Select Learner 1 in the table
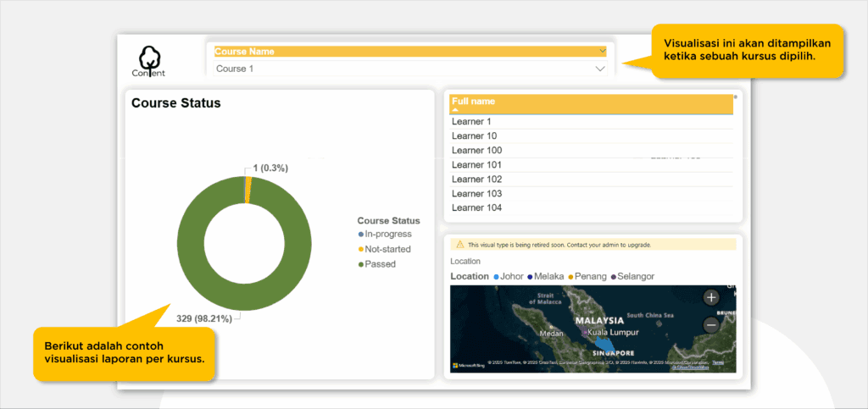Image resolution: width=868 pixels, height=409 pixels. pos(591,122)
